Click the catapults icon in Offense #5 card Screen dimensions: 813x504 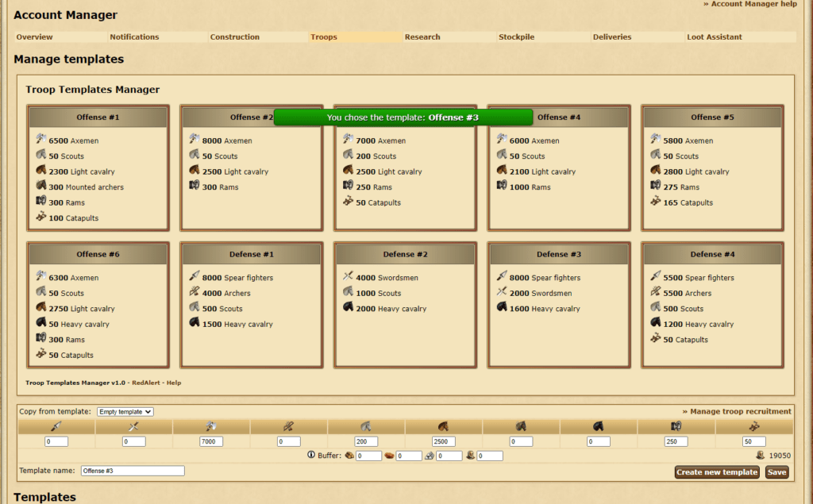tap(655, 201)
